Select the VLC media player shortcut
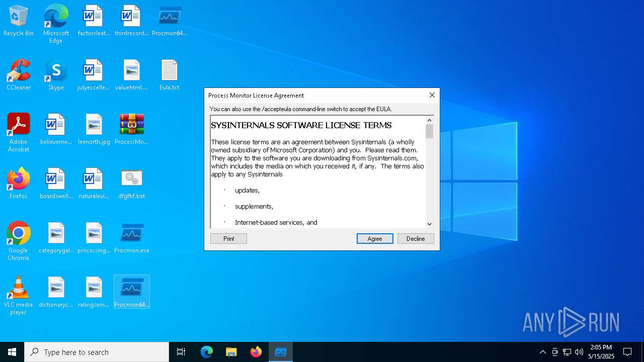This screenshot has height=362, width=644. pos(19,296)
